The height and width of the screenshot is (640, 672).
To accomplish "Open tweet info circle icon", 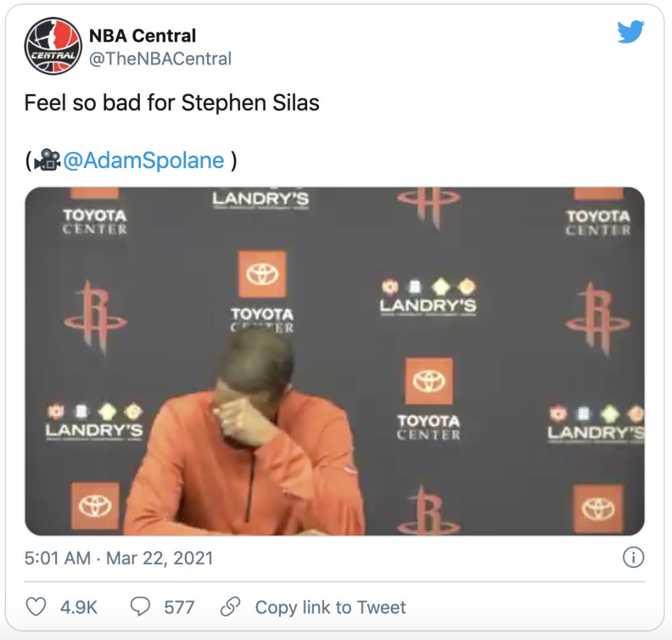I will pyautogui.click(x=633, y=558).
